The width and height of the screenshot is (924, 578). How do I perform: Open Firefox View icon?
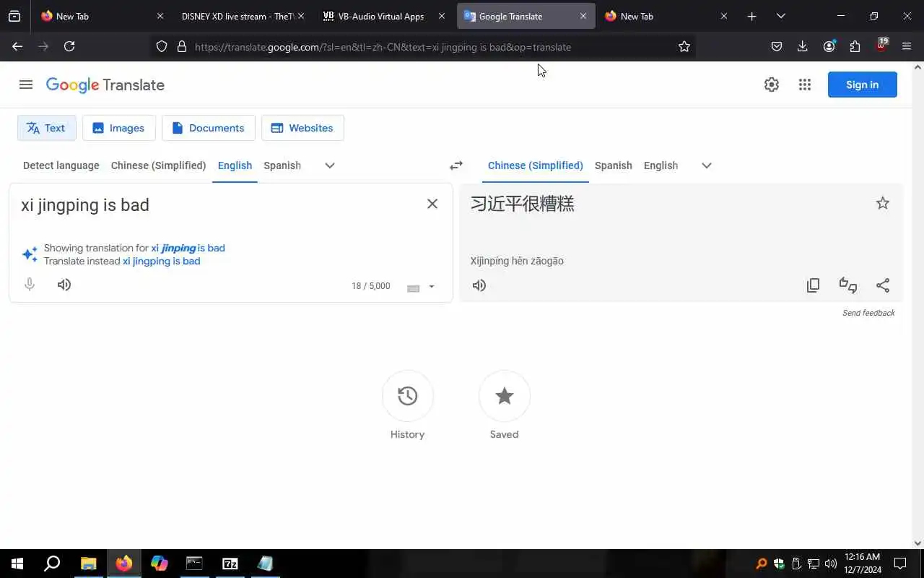click(14, 16)
